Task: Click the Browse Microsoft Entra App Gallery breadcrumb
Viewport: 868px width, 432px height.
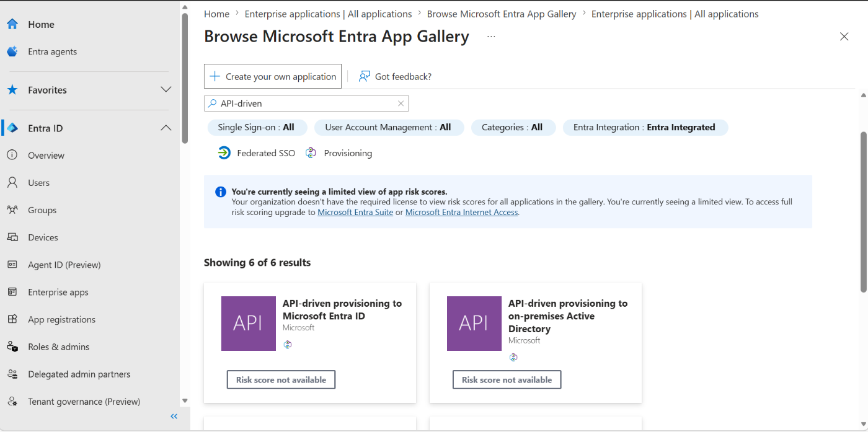Action: (x=502, y=14)
